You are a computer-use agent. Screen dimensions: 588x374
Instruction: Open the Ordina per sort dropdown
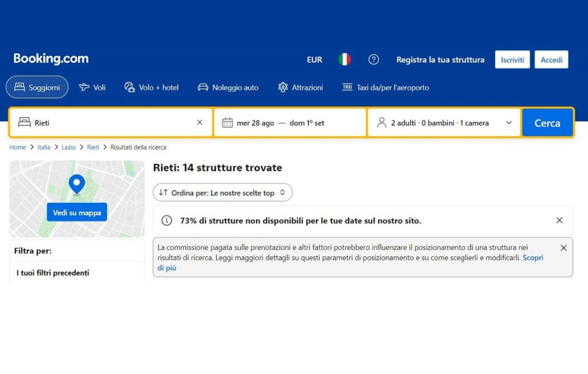click(223, 193)
